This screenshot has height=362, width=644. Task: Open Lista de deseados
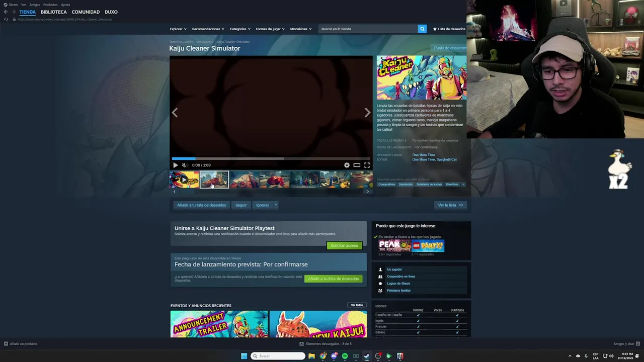coord(449,29)
